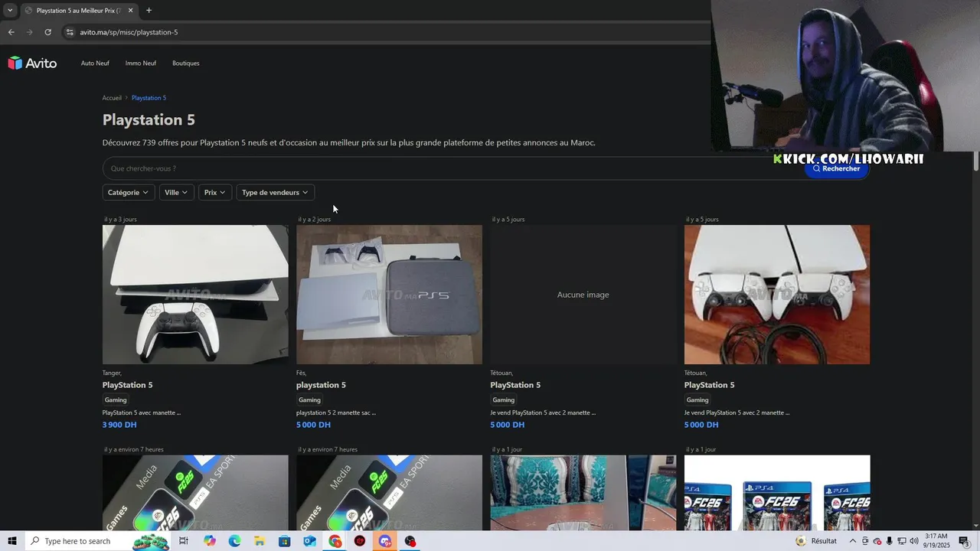Reload the page with the refresh icon
Image resolution: width=980 pixels, height=551 pixels.
click(x=47, y=32)
